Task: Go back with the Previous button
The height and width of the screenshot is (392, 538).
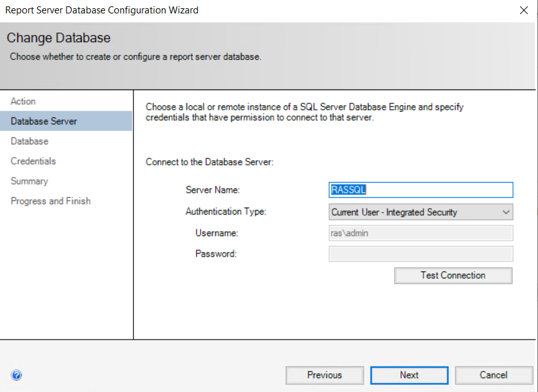Action: coord(325,375)
